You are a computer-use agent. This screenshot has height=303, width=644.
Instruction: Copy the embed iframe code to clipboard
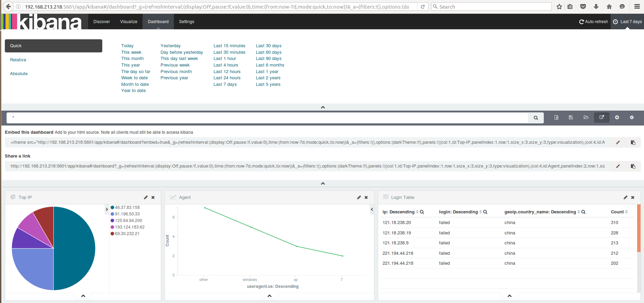[x=633, y=142]
